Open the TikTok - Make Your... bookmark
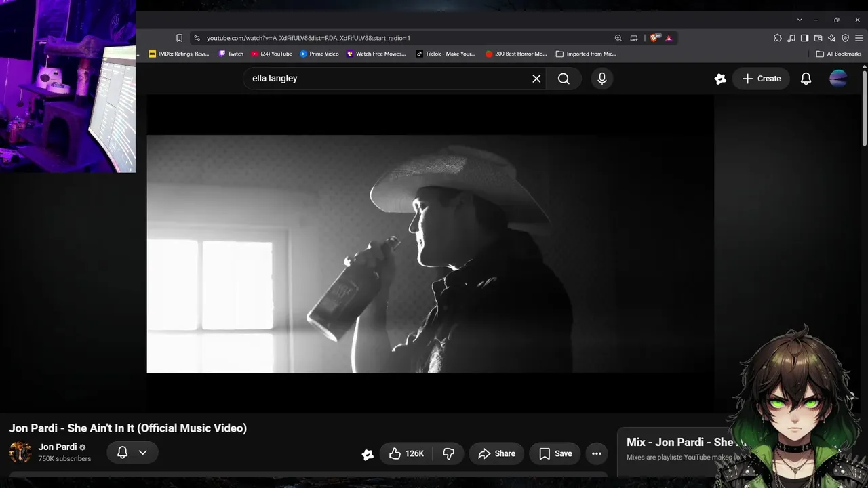The width and height of the screenshot is (868, 488). click(x=446, y=54)
